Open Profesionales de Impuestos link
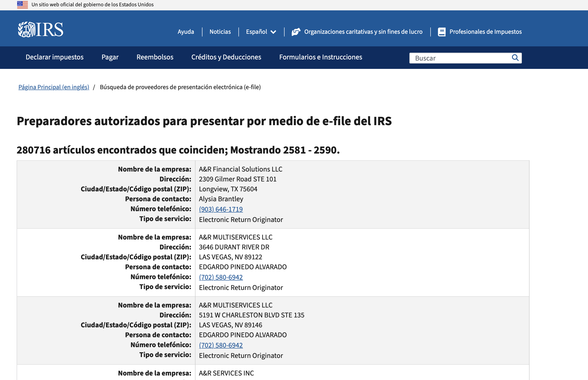 tap(485, 32)
